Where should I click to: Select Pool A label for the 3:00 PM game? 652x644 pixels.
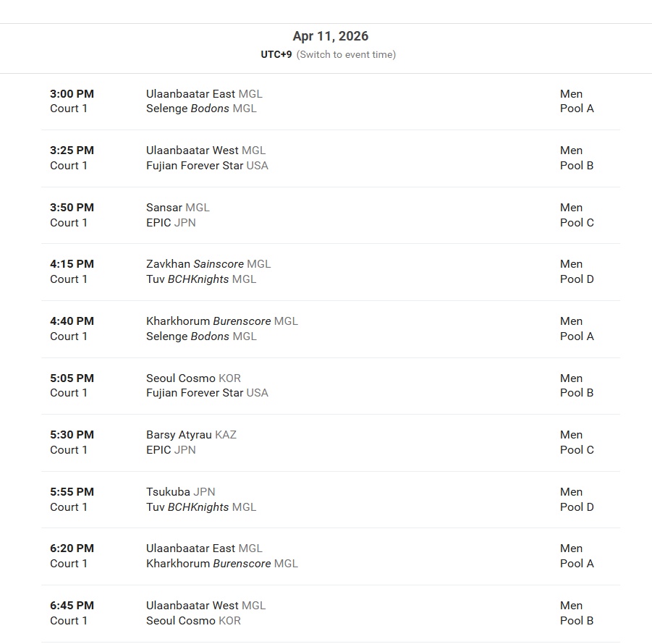click(x=577, y=109)
